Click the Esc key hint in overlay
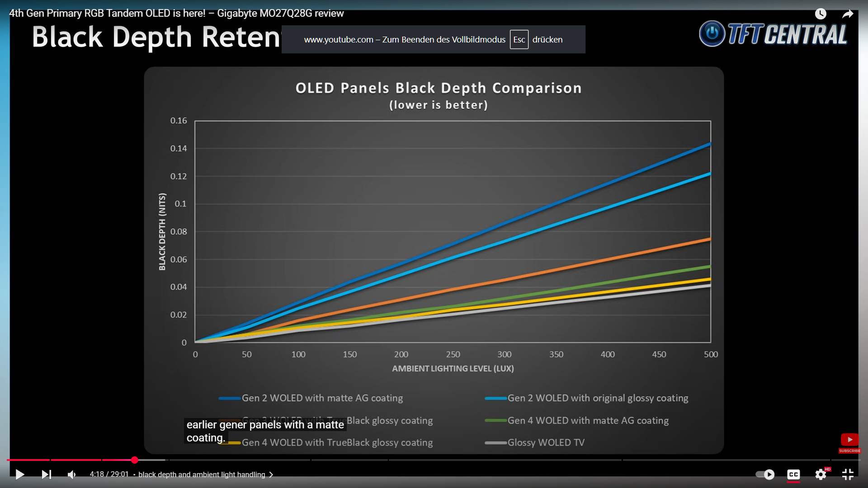 coord(519,39)
